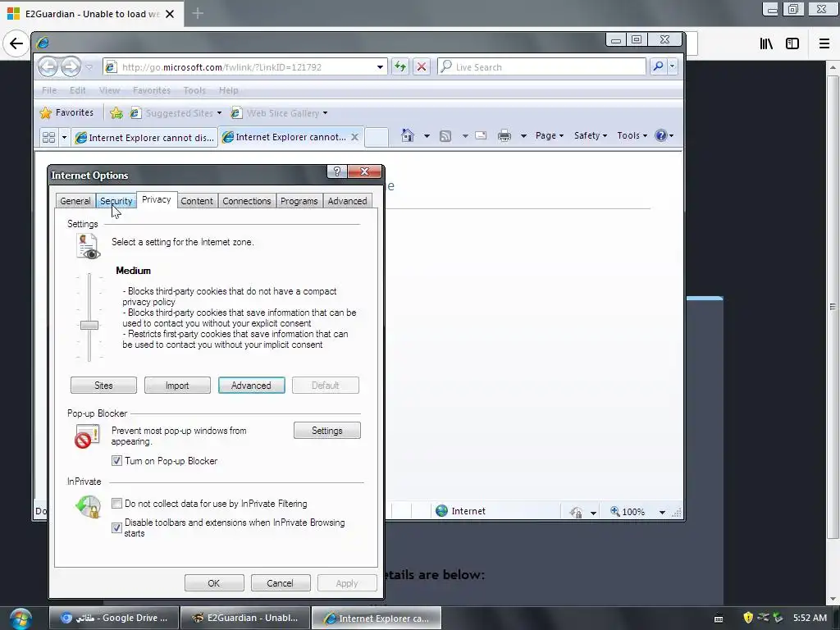Click the outer browser back arrow

tap(16, 43)
